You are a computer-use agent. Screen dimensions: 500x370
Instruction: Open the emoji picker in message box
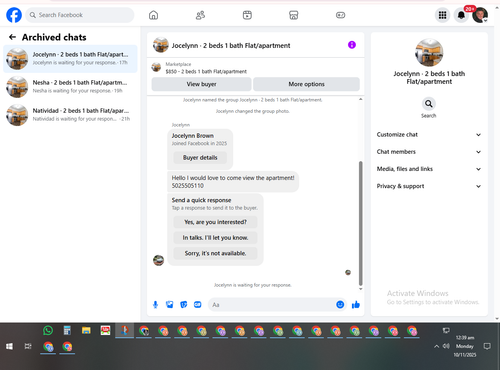pyautogui.click(x=340, y=304)
